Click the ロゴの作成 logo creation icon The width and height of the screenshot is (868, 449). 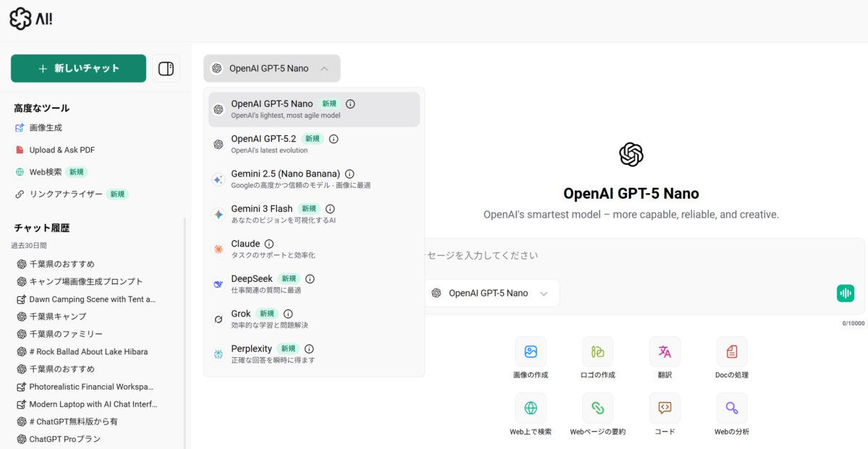[597, 351]
